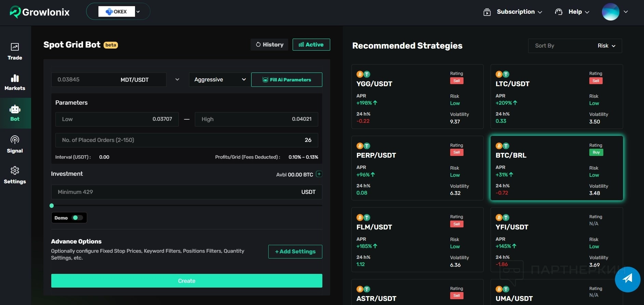Select the YGG/USDT strategy card title
644x305 pixels.
[374, 84]
